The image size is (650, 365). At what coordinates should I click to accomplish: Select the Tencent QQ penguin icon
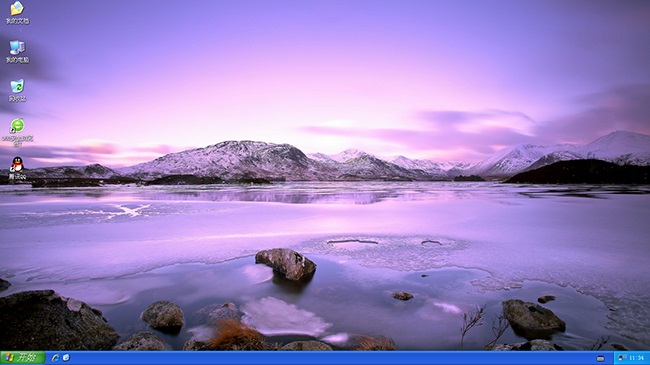point(17,165)
